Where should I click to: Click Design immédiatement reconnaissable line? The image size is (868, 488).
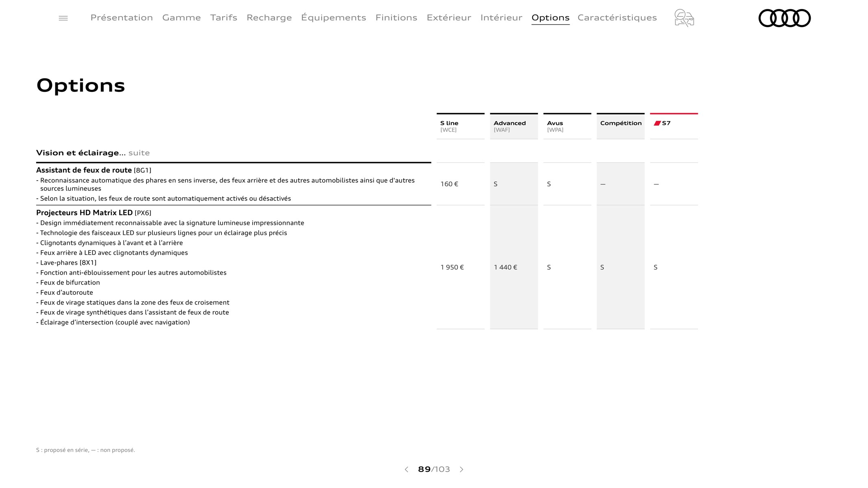(170, 223)
